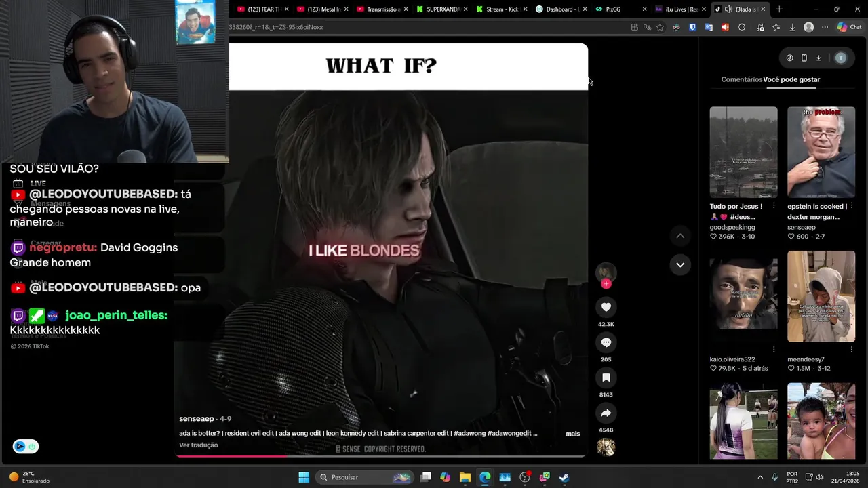Viewport: 868px width, 488px height.
Task: Open options dots on kaio.oliveira522 card
Action: 774,350
